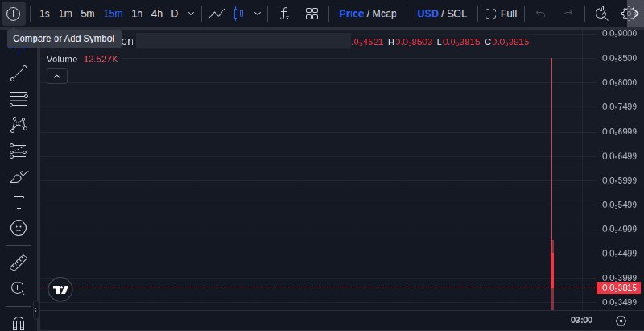Open the indicators fx menu
644x331 pixels.
point(284,14)
